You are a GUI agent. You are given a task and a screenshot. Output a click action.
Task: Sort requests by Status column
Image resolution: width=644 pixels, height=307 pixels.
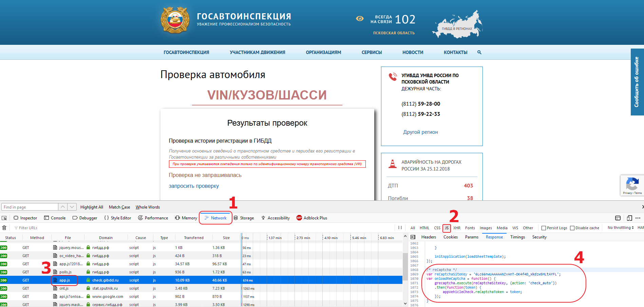[11, 238]
